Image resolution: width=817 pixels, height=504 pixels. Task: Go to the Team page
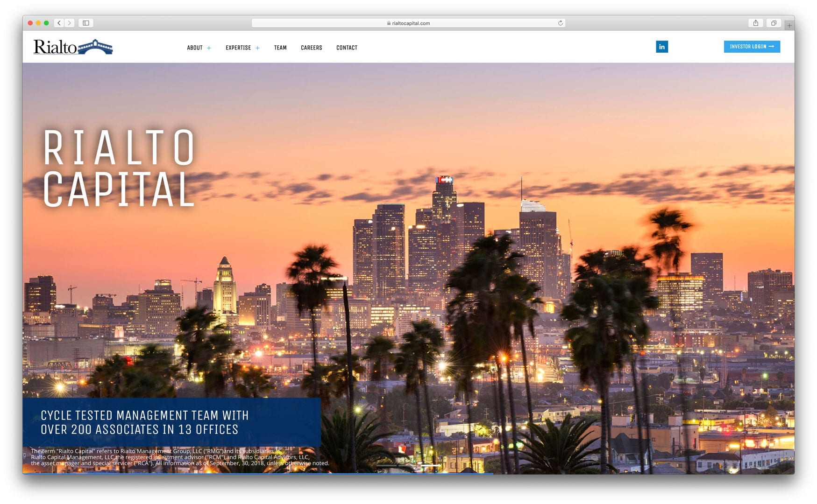[280, 48]
